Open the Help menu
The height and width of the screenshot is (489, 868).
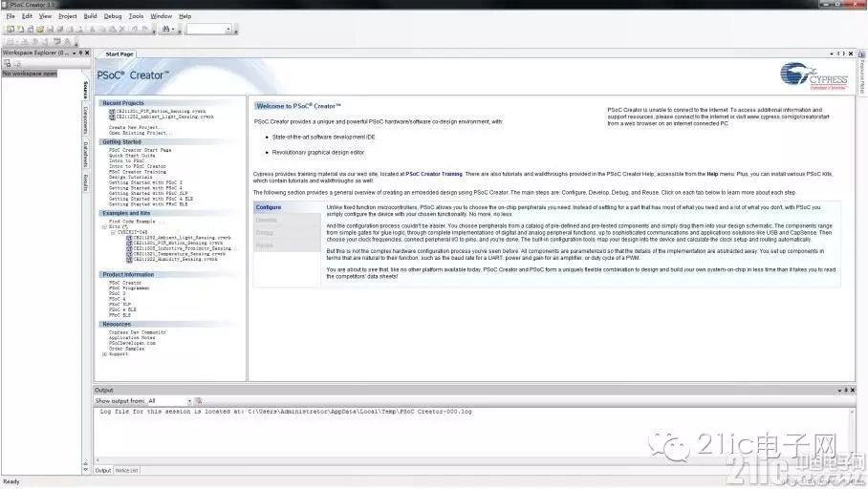click(x=184, y=16)
